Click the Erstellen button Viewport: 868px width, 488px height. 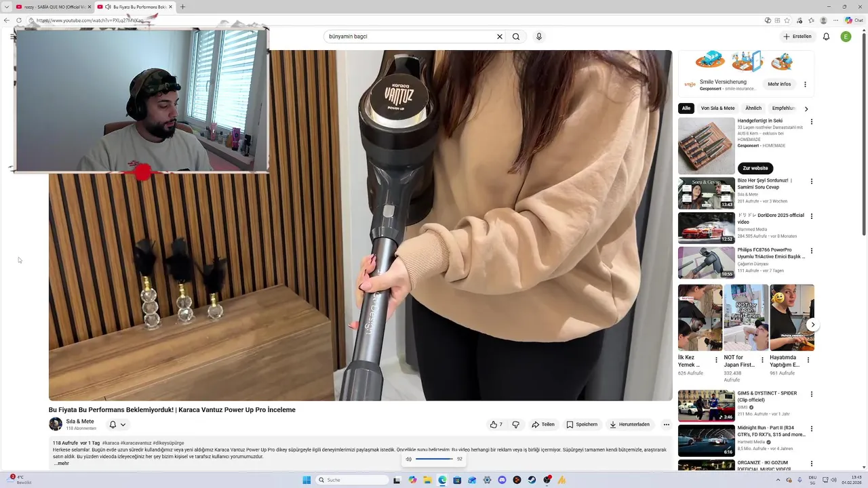pyautogui.click(x=797, y=37)
